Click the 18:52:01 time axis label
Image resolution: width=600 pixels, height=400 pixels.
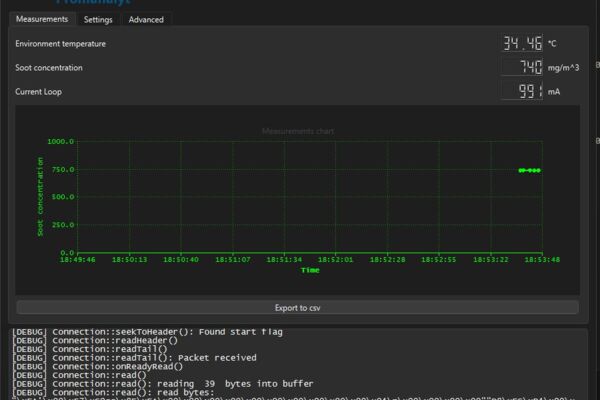[x=335, y=260]
